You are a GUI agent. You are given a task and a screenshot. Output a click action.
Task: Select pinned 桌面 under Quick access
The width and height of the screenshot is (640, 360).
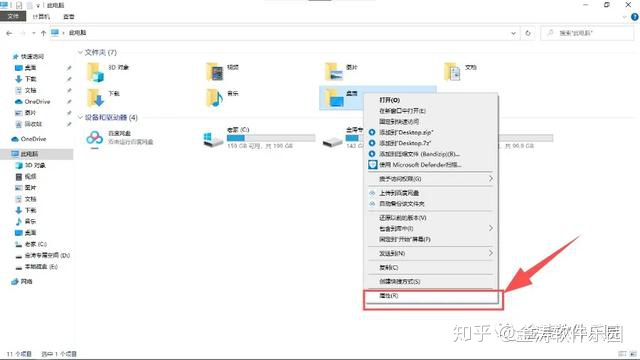(x=26, y=68)
